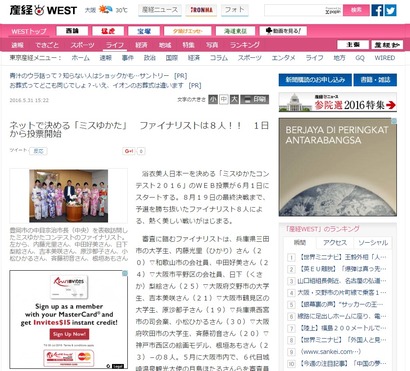Click the Osaka weather sun icon

105,10
